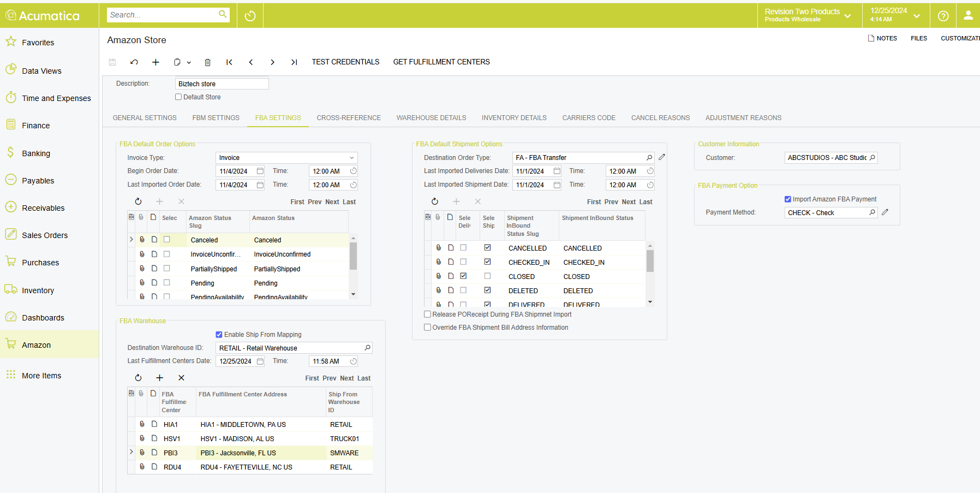Refresh the Amazon Status grid

point(138,201)
